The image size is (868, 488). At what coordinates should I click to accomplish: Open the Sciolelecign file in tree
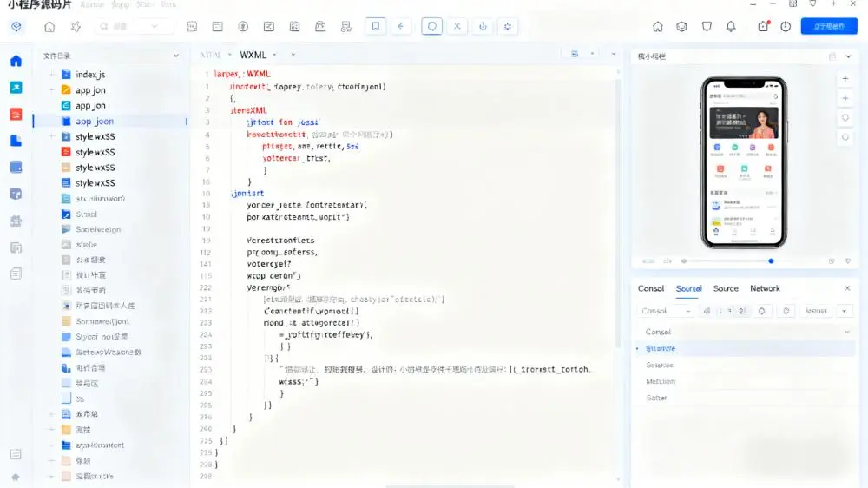click(x=98, y=228)
